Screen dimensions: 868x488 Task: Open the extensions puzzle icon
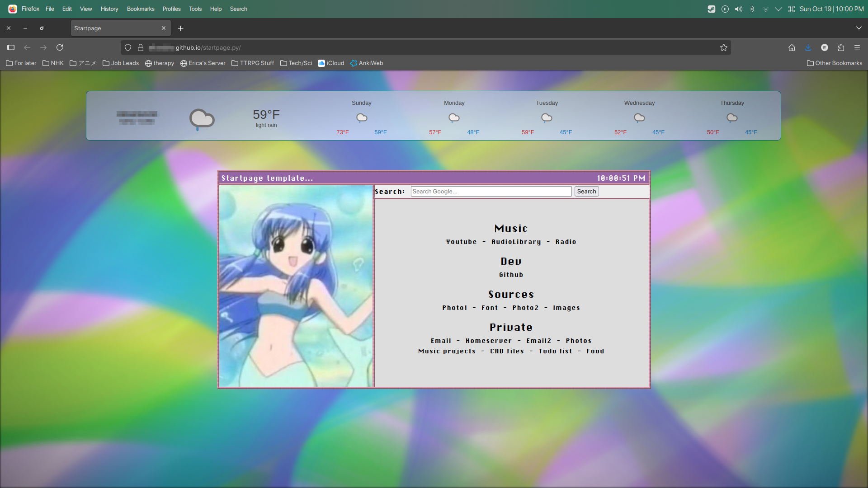[x=841, y=47]
